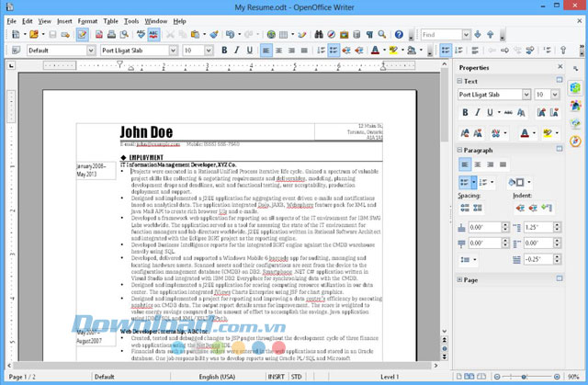Toggle bullet list in sidebar Paragraph section

465,182
